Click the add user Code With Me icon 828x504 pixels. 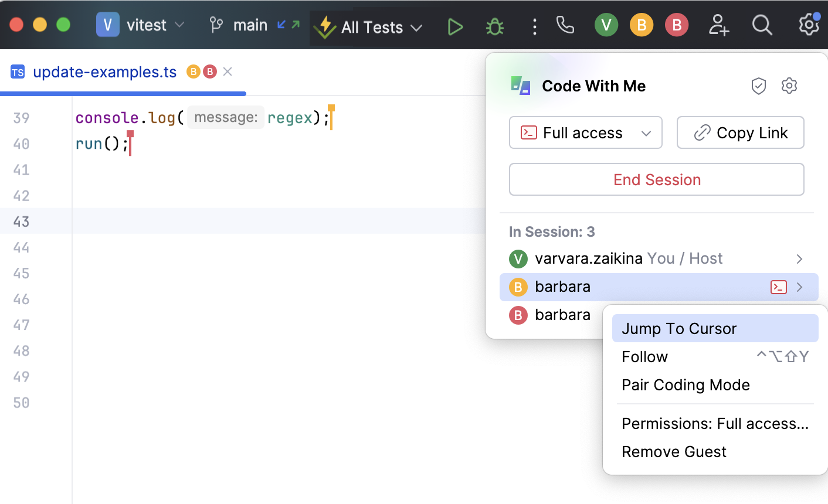(718, 25)
